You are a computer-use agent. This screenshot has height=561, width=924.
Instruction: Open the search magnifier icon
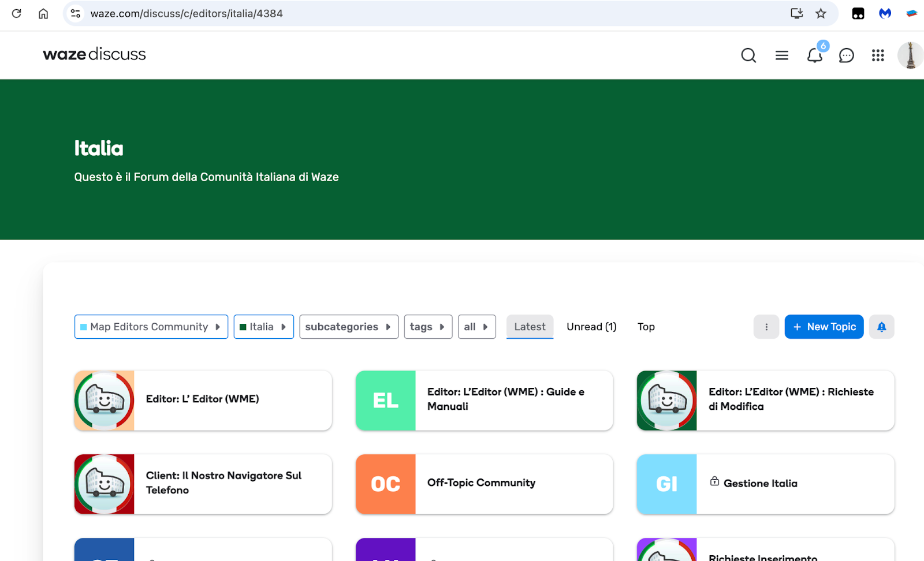(x=748, y=55)
